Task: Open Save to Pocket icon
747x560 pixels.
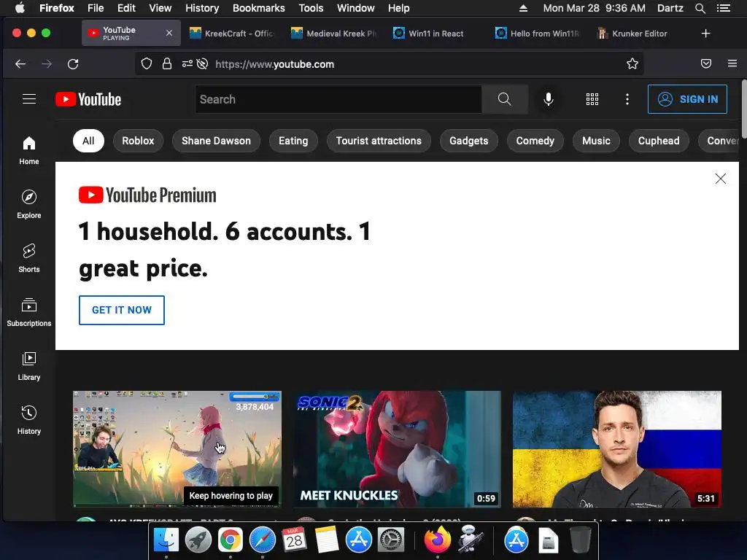Action: pos(706,64)
